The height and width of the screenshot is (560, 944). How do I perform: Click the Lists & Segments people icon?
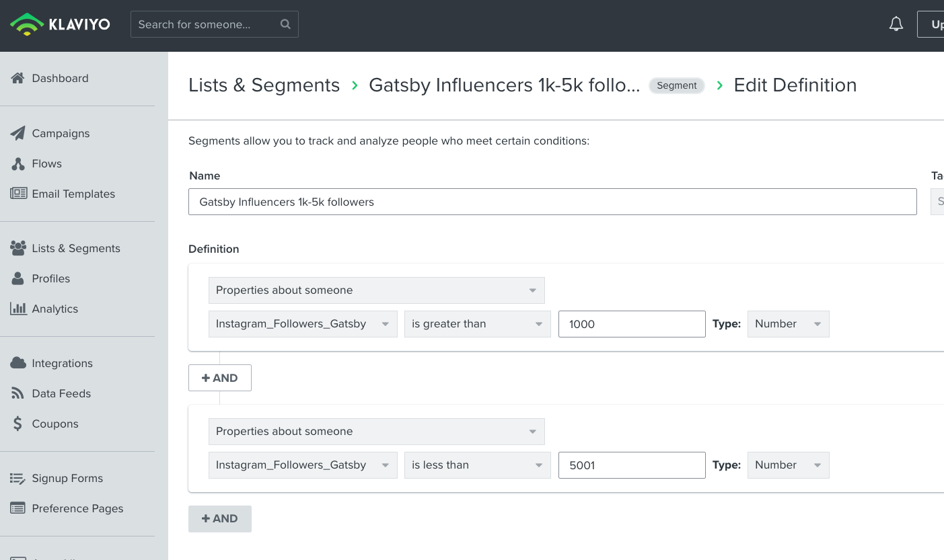click(x=18, y=248)
